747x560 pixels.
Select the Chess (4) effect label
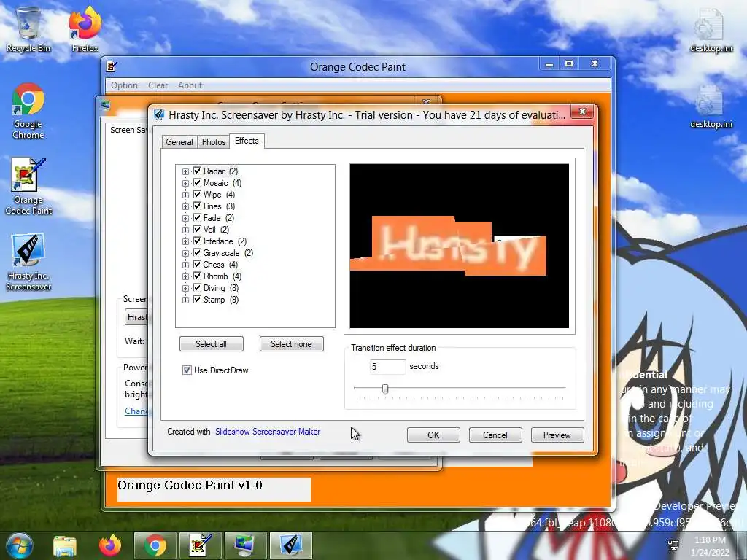click(x=220, y=264)
